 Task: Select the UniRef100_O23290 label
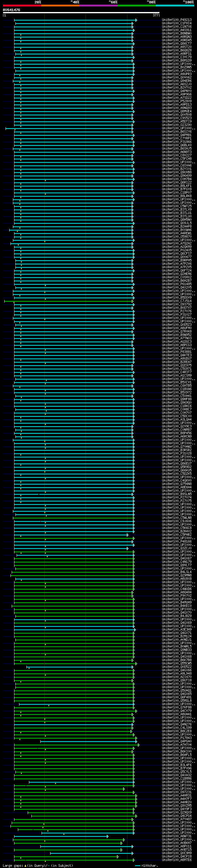tap(177, 125)
